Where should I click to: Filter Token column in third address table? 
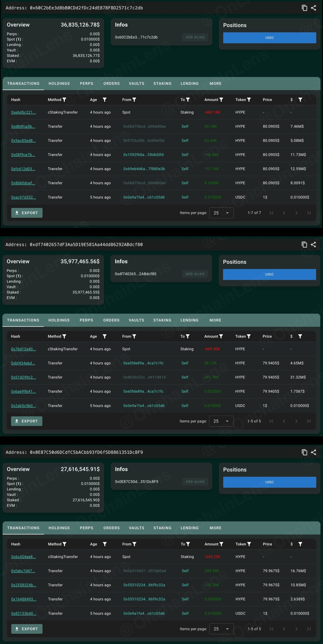point(249,544)
